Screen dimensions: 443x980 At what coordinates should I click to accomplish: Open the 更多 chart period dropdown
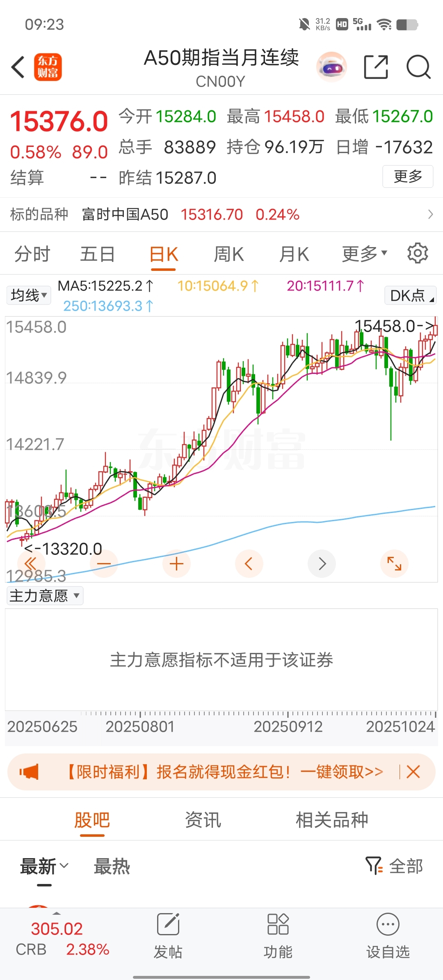(364, 254)
